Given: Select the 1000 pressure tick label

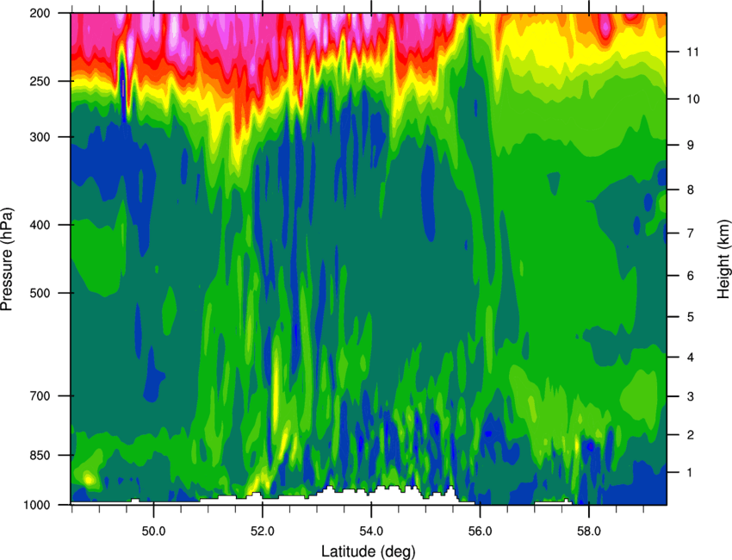Looking at the screenshot, I should tap(37, 505).
